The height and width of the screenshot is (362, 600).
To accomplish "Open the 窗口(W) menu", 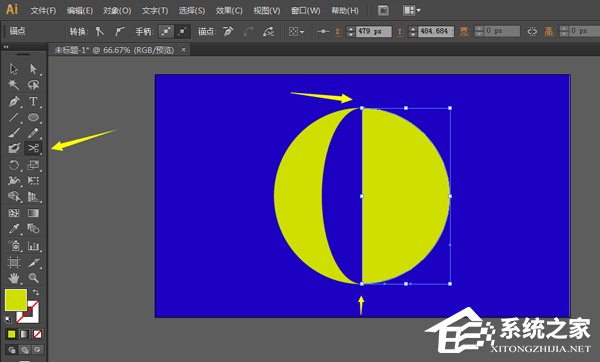I will (305, 11).
